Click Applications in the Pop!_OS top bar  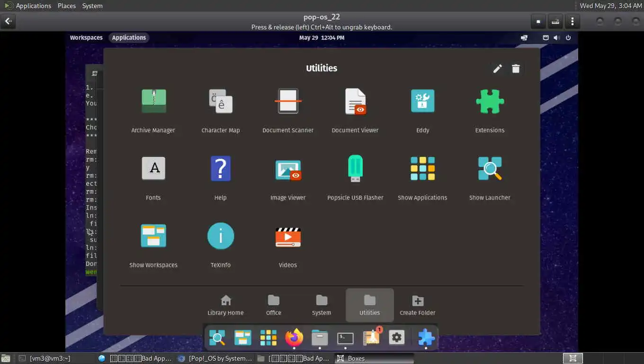click(x=129, y=37)
